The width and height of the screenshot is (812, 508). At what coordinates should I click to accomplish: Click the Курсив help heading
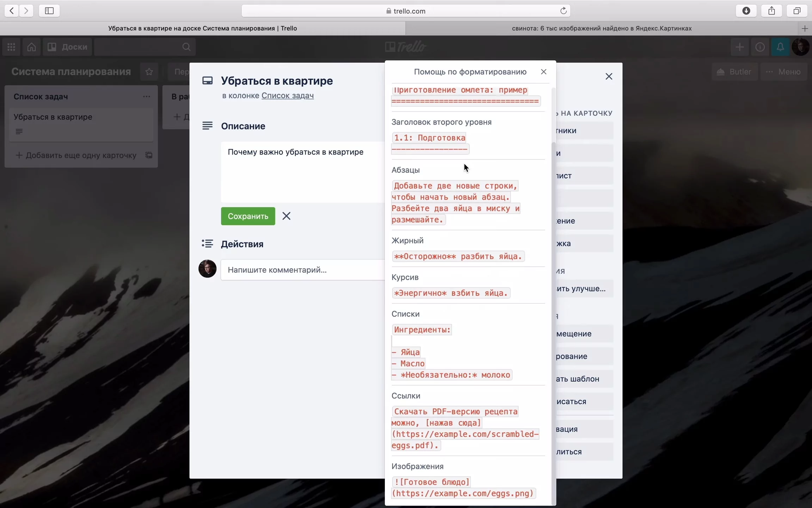coord(405,277)
